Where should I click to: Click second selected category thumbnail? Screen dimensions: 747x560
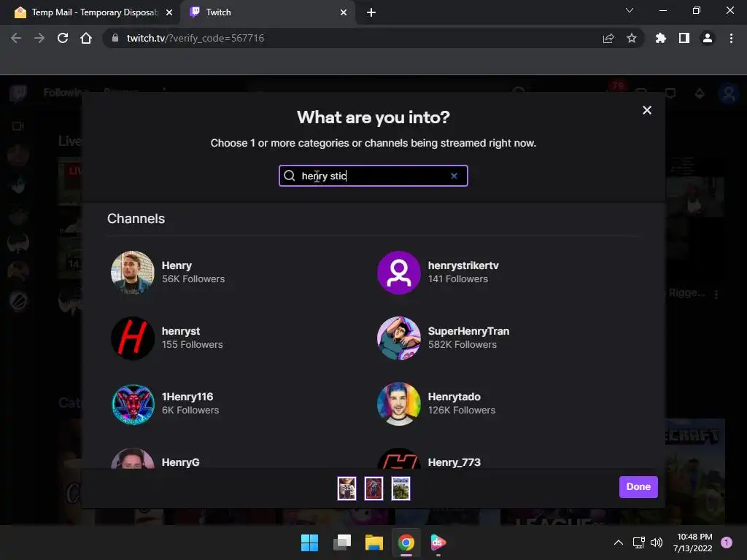(373, 489)
